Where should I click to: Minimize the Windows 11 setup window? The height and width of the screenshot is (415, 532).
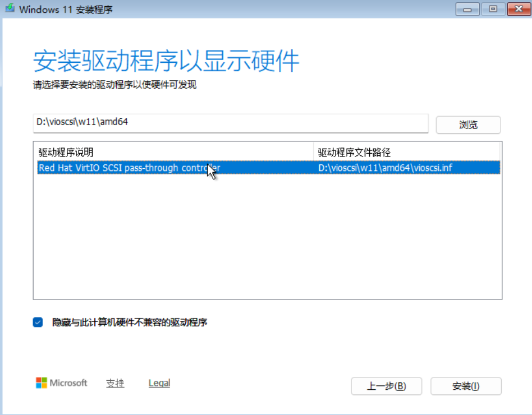467,10
